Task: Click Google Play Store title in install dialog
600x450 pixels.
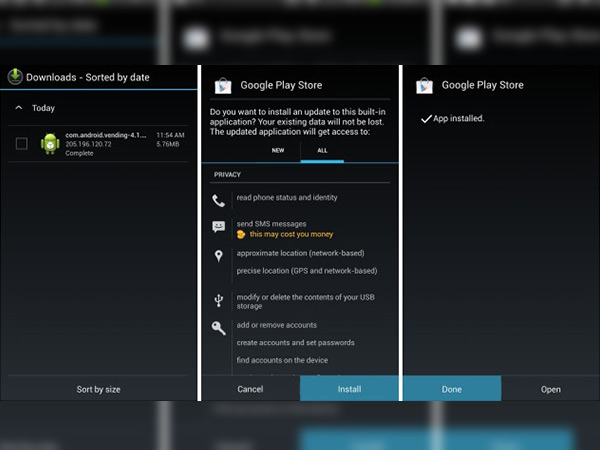Action: pos(281,85)
